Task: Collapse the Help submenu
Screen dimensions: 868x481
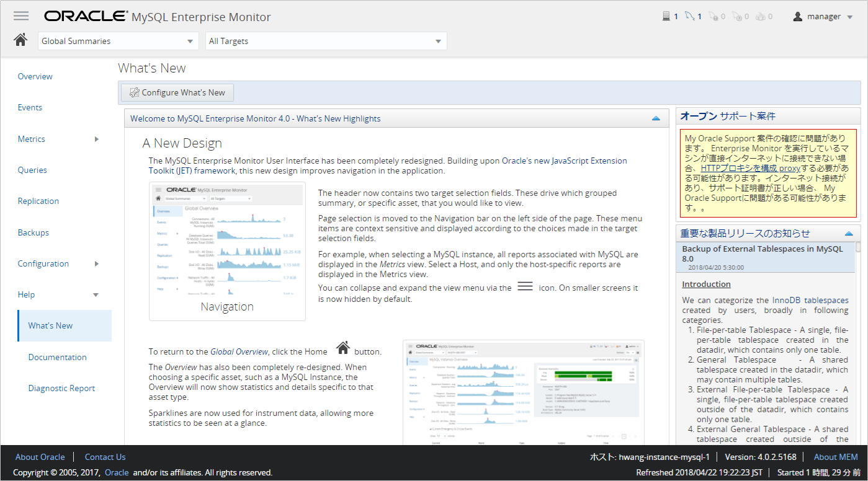Action: 96,295
